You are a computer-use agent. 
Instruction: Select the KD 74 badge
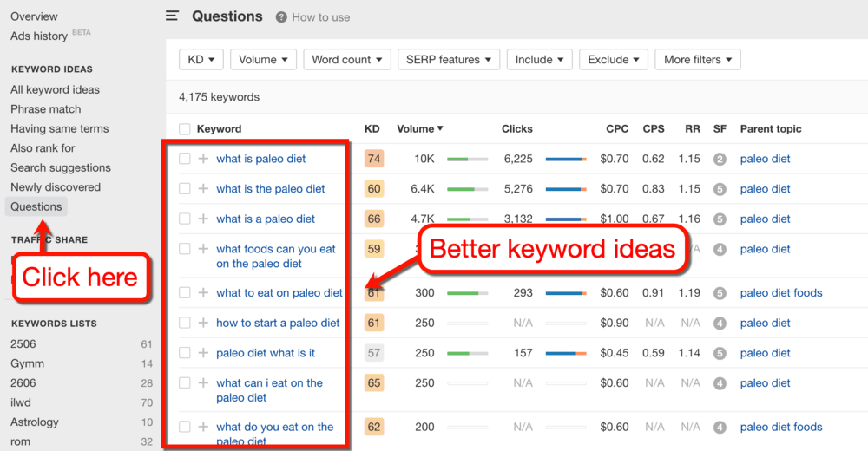(x=374, y=159)
